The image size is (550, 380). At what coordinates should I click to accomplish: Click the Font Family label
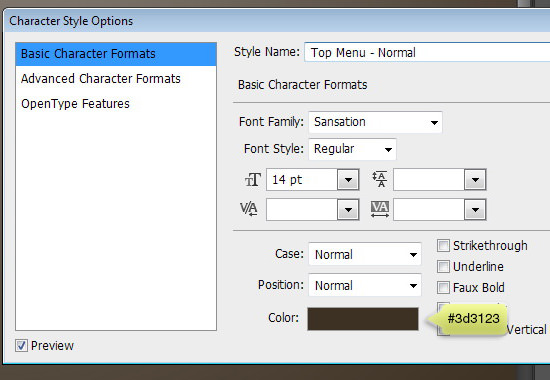pos(271,122)
